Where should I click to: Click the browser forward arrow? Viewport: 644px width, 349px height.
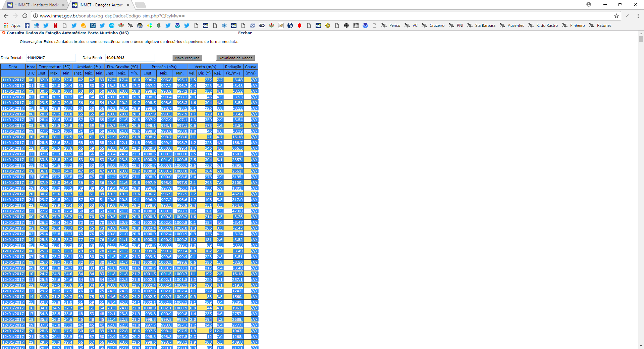pyautogui.click(x=15, y=16)
